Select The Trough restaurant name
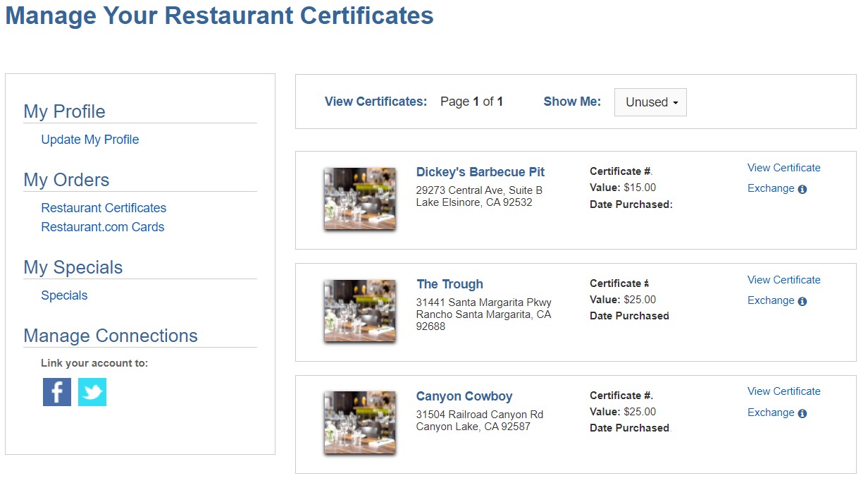 click(449, 283)
